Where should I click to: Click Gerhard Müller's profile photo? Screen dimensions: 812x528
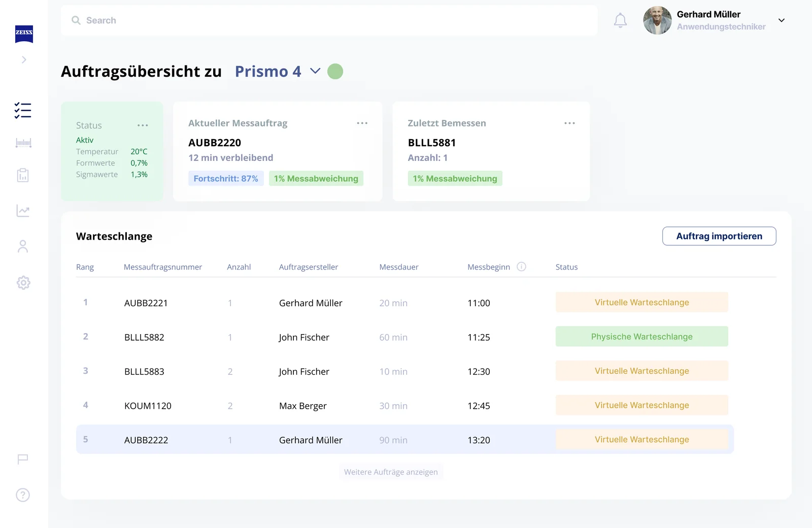click(x=657, y=20)
